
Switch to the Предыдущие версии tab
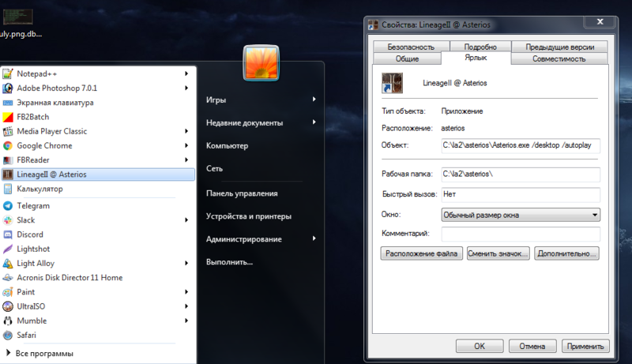pos(559,47)
